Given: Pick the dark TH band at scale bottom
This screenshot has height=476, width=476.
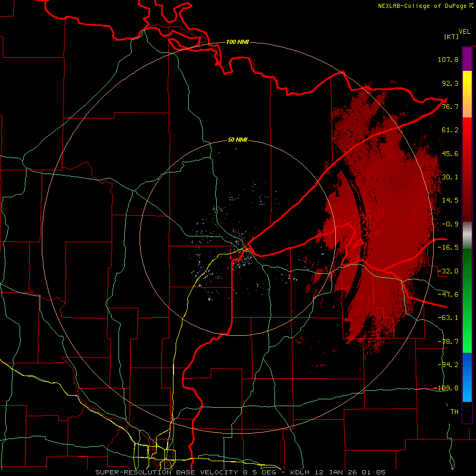Looking at the screenshot, I should (467, 412).
